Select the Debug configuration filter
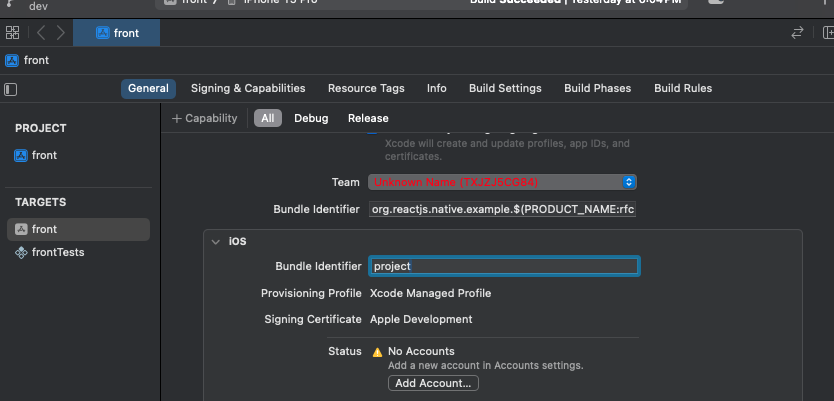The height and width of the screenshot is (401, 834). click(311, 118)
